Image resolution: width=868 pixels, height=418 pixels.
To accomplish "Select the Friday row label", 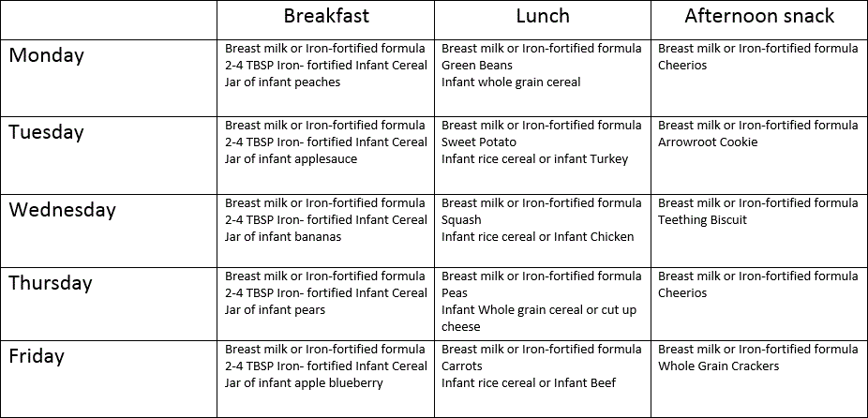I will click(37, 356).
